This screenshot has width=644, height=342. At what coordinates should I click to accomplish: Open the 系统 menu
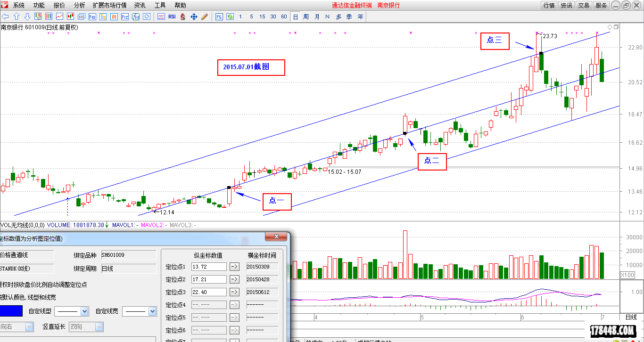click(19, 5)
